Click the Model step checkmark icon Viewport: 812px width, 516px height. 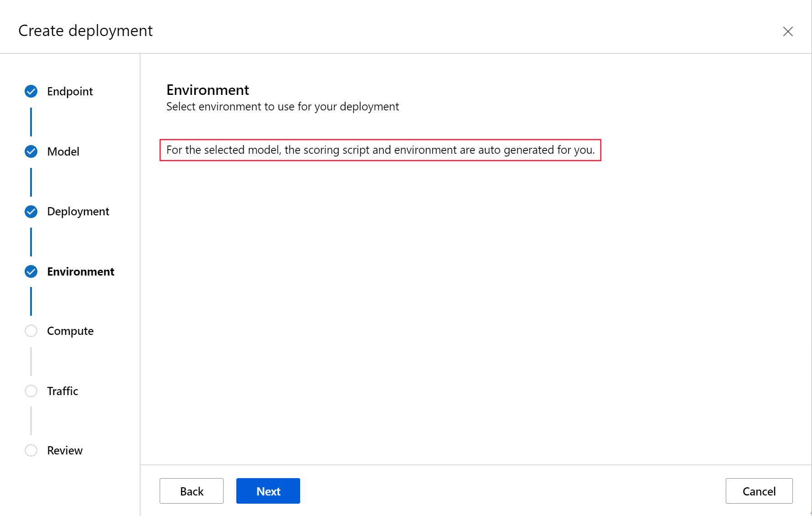pyautogui.click(x=31, y=151)
